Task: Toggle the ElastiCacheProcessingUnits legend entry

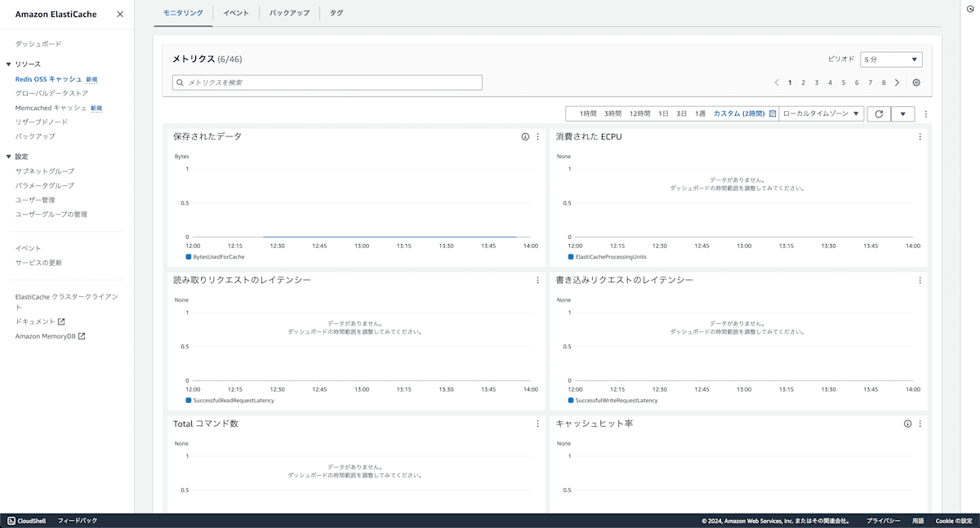Action: tap(607, 257)
